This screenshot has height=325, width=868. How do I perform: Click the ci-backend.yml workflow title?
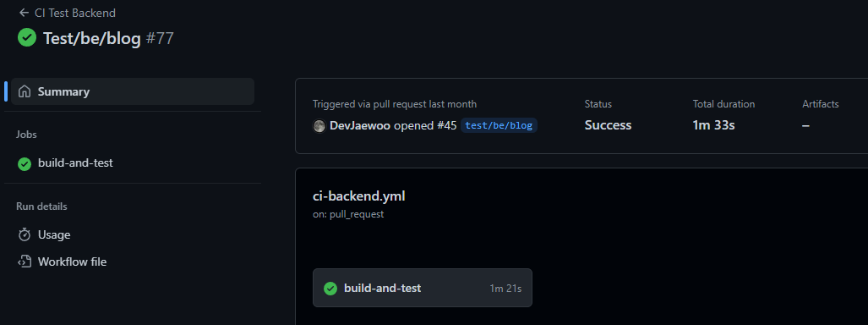coord(360,196)
